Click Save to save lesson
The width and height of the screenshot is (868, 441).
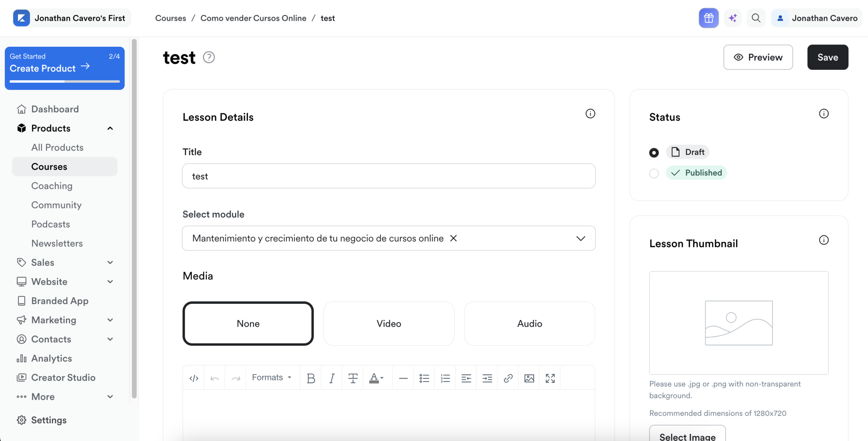828,57
